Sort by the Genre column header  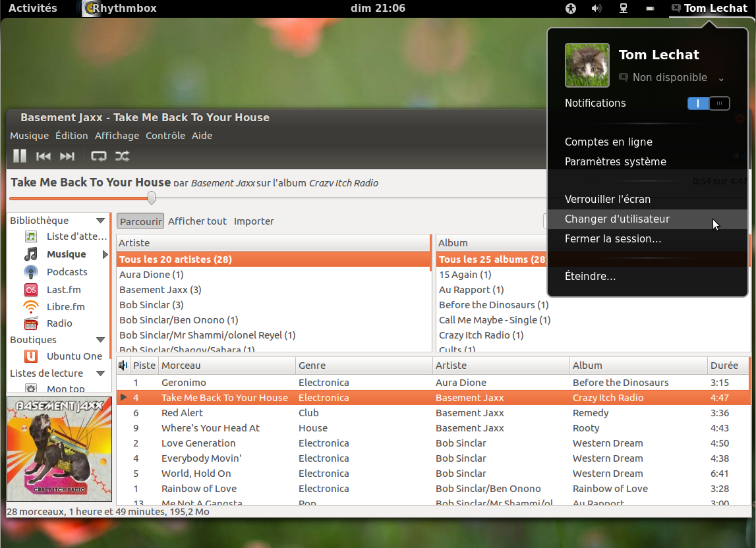click(364, 366)
